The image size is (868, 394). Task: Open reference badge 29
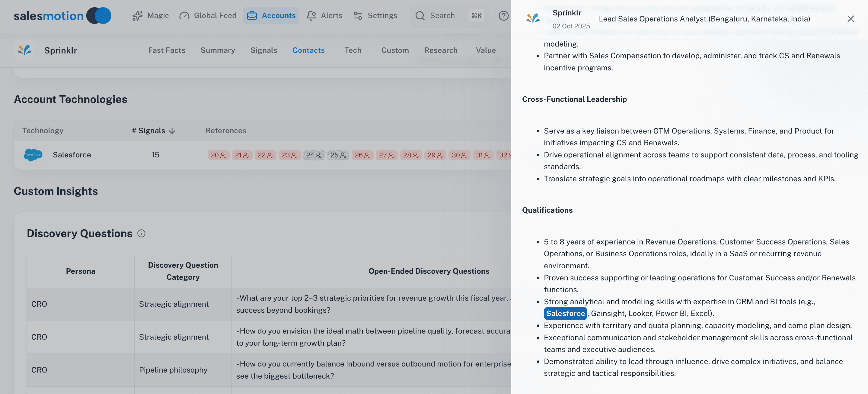pos(435,155)
